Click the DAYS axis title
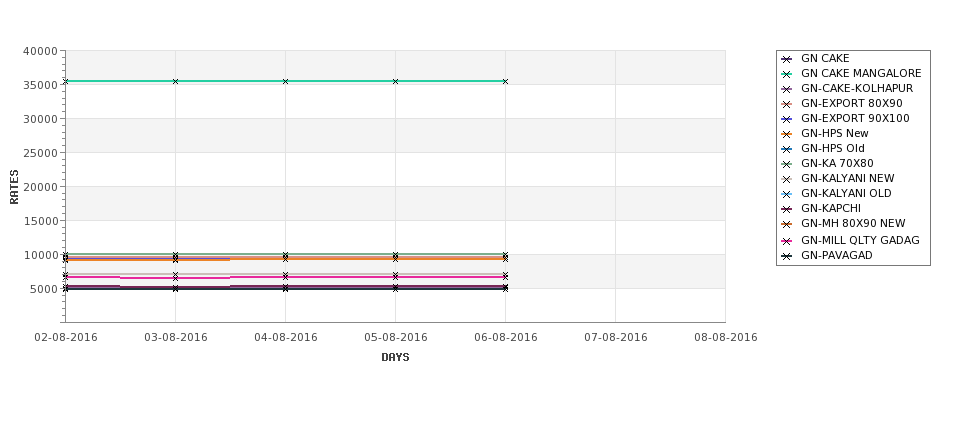This screenshot has height=429, width=975. point(395,357)
